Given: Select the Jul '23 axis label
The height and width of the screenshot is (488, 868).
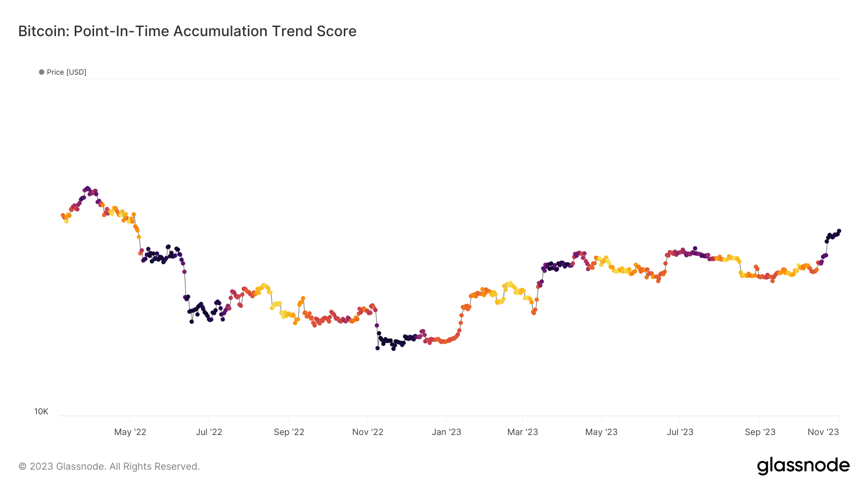Looking at the screenshot, I should coord(680,432).
